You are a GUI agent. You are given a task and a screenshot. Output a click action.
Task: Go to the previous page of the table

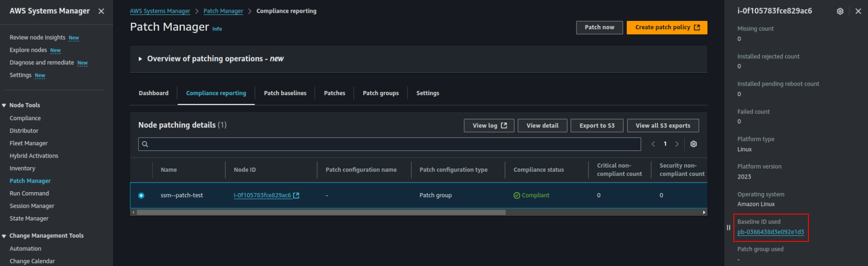pos(653,144)
